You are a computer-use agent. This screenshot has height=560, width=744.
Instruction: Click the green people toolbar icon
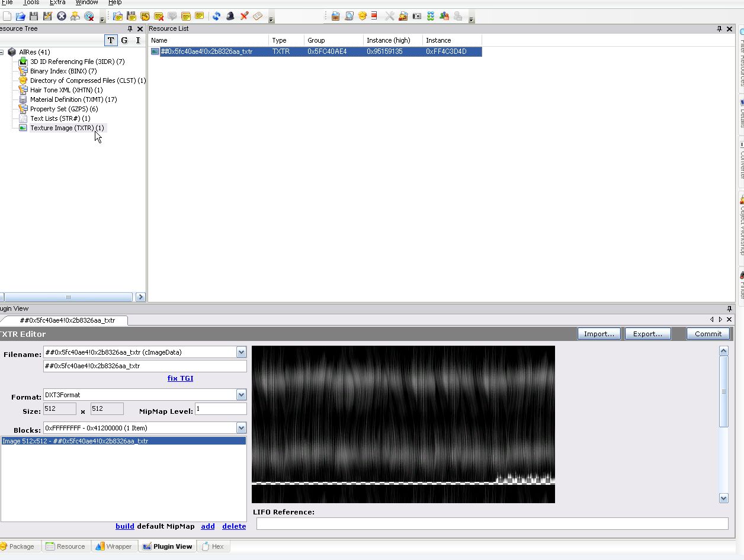coord(444,16)
